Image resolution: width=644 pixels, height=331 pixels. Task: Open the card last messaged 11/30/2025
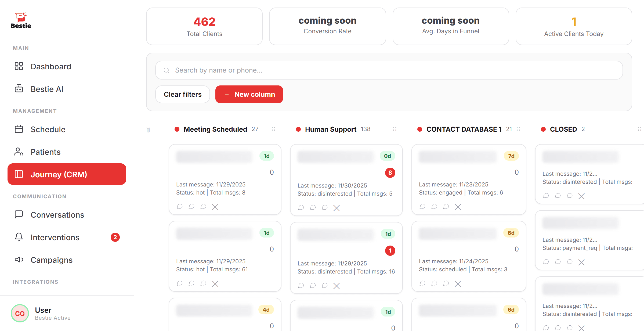coord(346,180)
